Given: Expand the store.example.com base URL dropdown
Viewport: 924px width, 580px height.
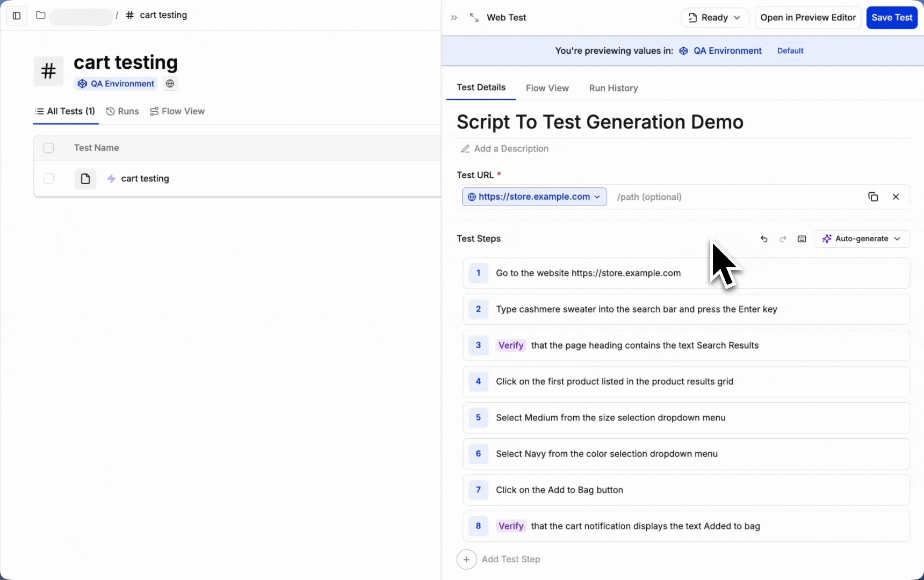Looking at the screenshot, I should [534, 197].
